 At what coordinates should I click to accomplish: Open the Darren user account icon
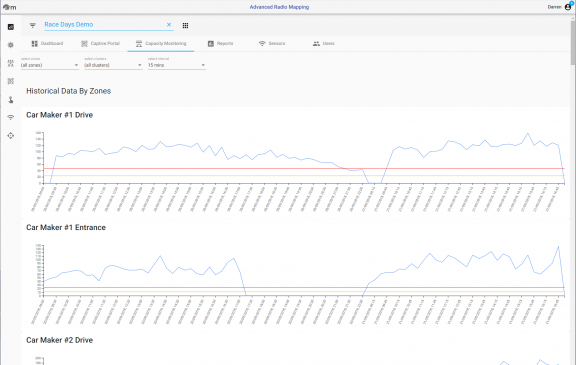[568, 7]
